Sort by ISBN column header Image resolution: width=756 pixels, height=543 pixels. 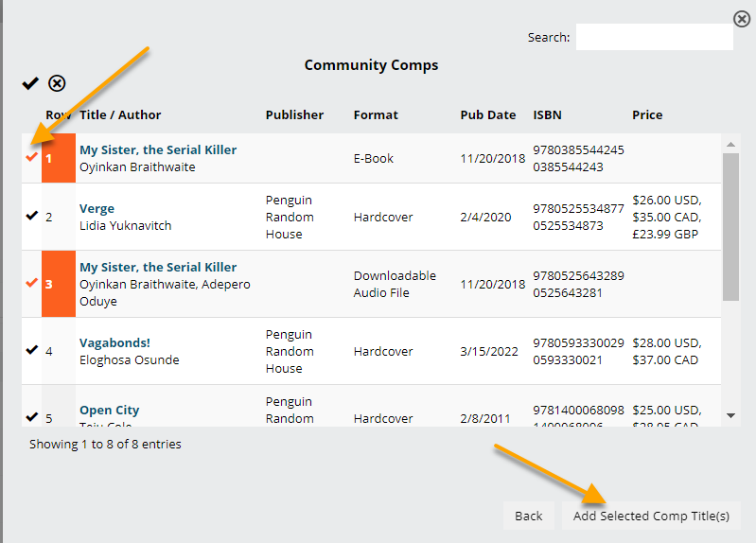[547, 114]
